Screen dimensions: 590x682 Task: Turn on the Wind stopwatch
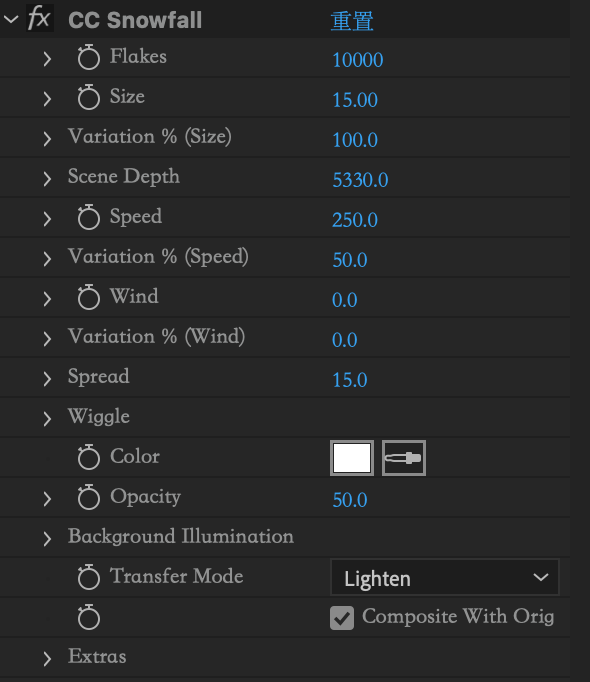click(89, 297)
